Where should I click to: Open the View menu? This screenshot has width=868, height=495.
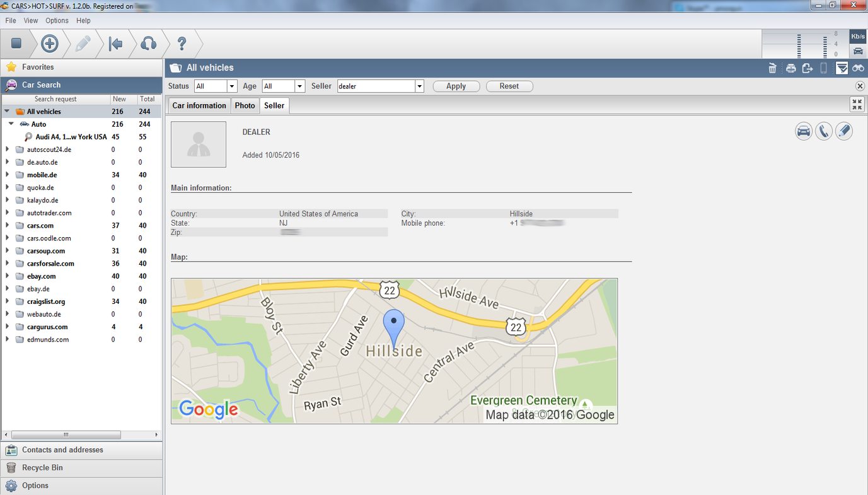(31, 21)
